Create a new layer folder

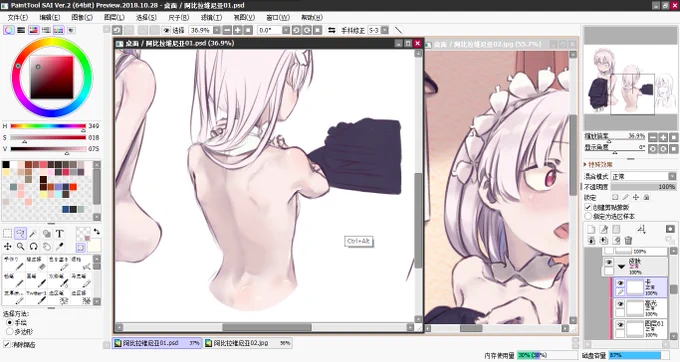point(616,229)
